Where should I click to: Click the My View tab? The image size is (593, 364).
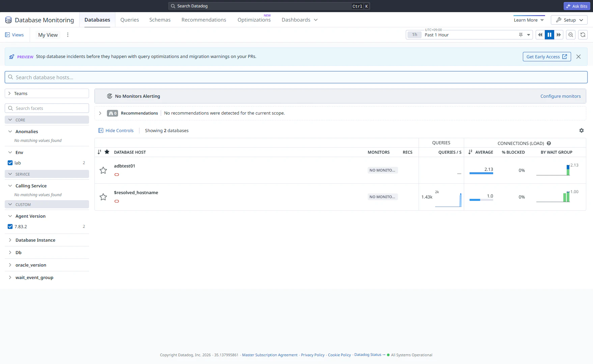(x=48, y=35)
